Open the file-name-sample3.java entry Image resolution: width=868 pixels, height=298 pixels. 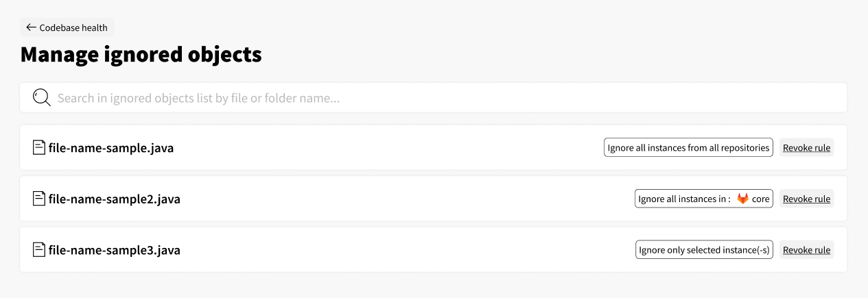[x=115, y=250]
